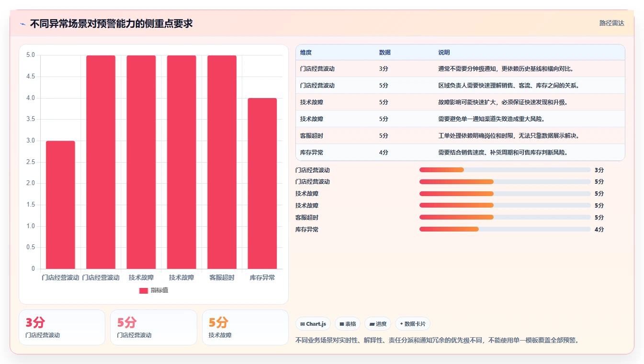Click the 1.5 tick on the y-axis
This screenshot has width=644, height=364.
click(x=31, y=205)
